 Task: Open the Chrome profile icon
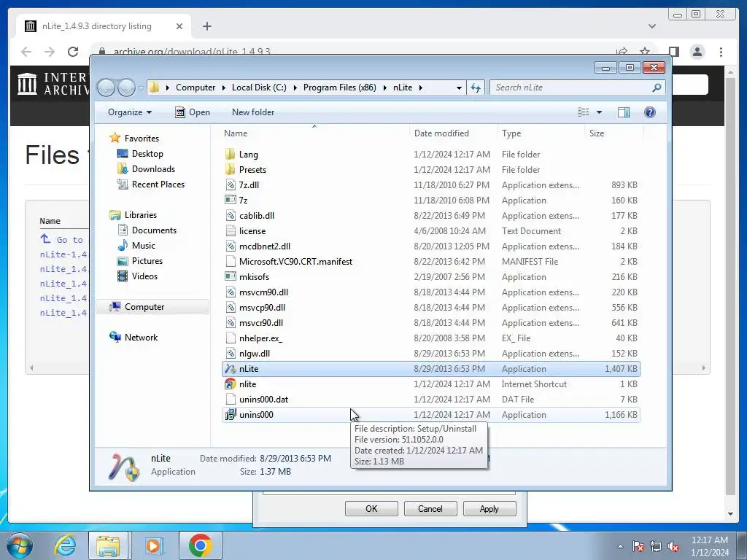[697, 52]
